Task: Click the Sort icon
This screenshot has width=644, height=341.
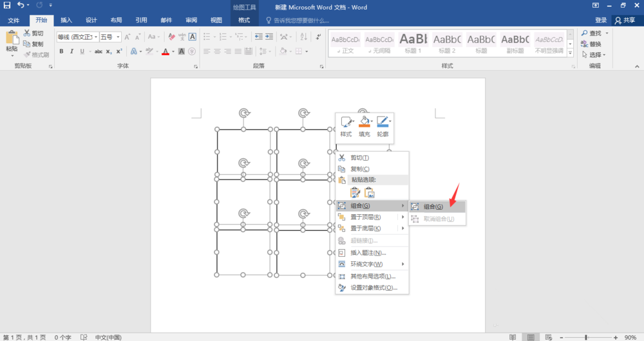Action: (303, 37)
